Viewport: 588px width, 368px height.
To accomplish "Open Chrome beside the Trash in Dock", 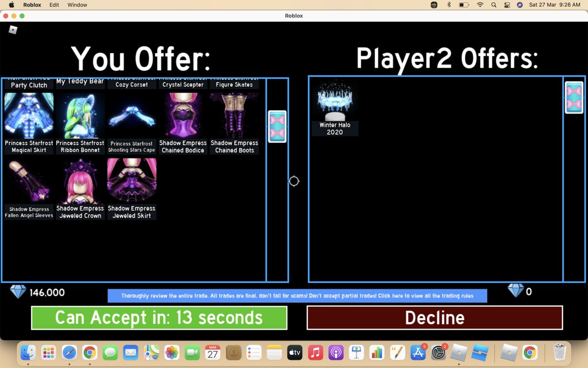I will [x=529, y=352].
